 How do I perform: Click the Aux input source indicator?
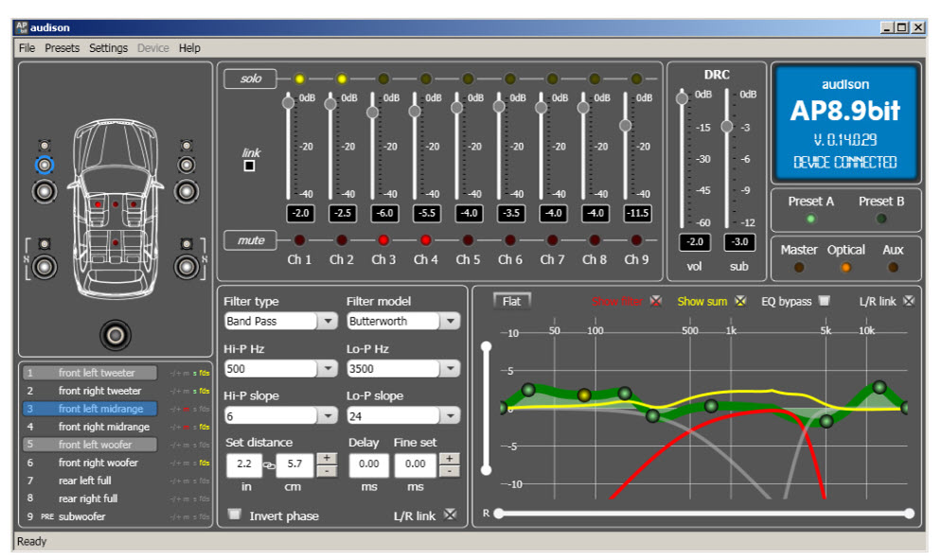click(x=894, y=268)
